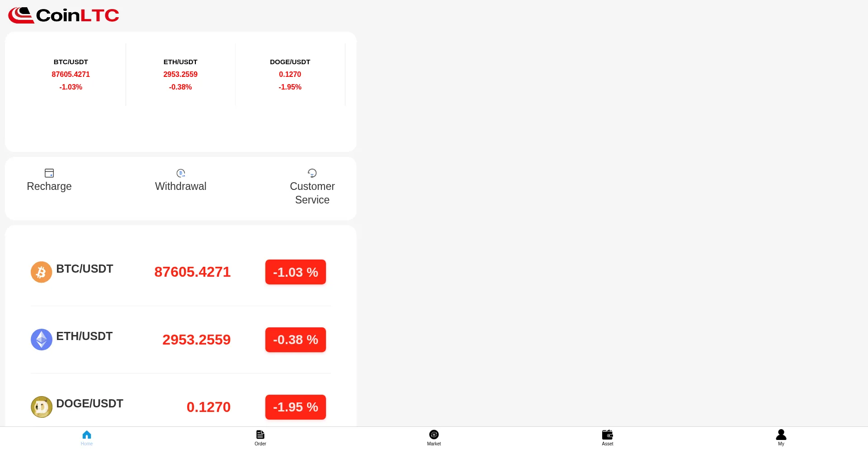The image size is (868, 449).
Task: Select the DOGE/USDT ticker card at top
Action: point(290,75)
